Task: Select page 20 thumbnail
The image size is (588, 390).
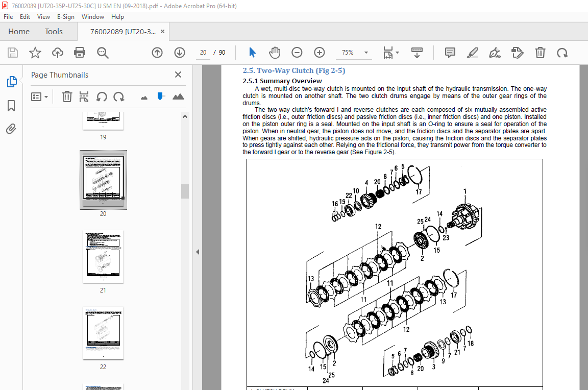Action: (103, 180)
